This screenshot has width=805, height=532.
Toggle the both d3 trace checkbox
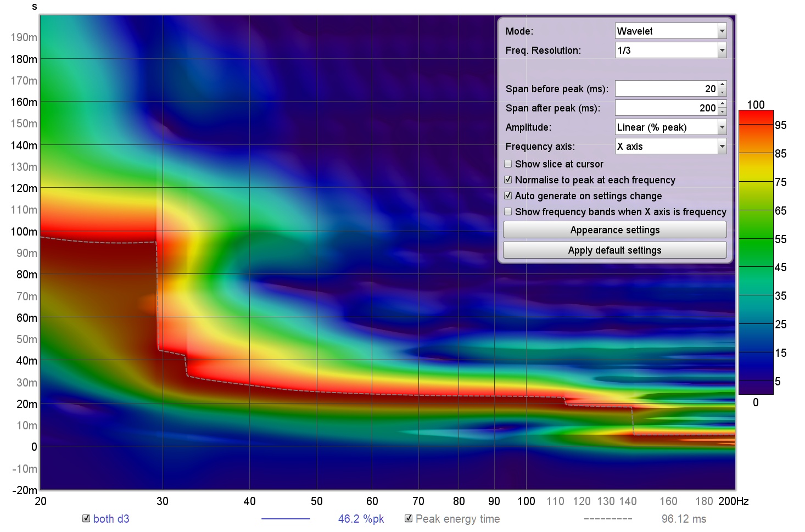pos(86,518)
